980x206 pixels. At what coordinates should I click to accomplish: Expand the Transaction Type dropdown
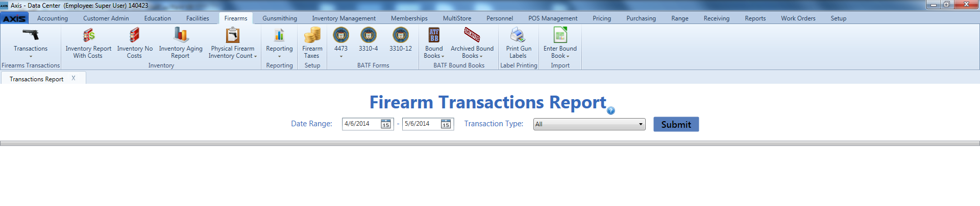click(641, 124)
